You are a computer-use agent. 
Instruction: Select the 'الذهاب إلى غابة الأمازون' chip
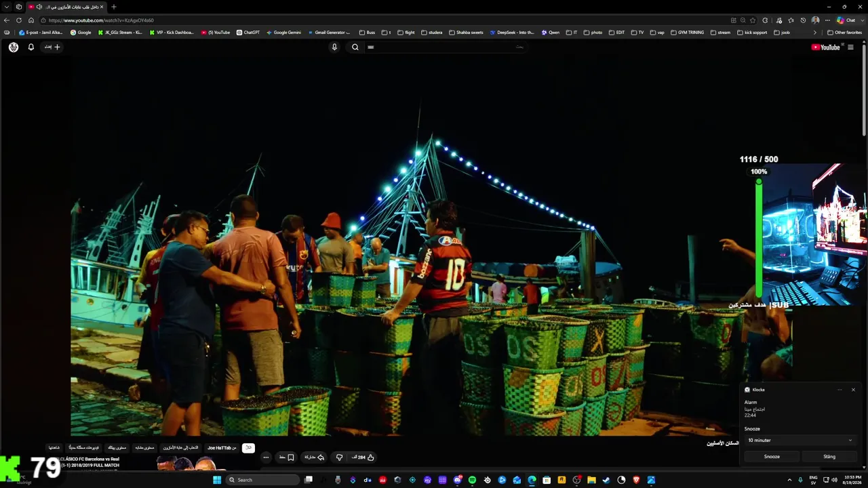pos(181,448)
